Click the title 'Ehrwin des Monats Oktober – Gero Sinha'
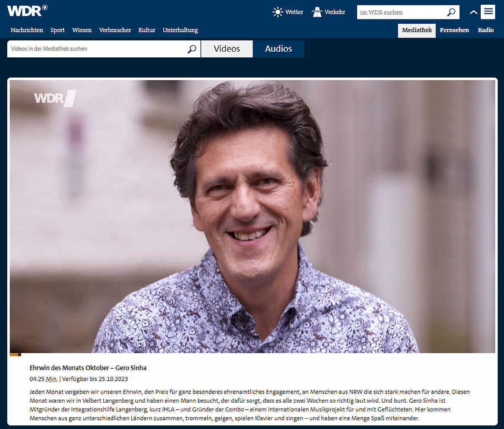Image resolution: width=504 pixels, height=429 pixels. point(88,368)
